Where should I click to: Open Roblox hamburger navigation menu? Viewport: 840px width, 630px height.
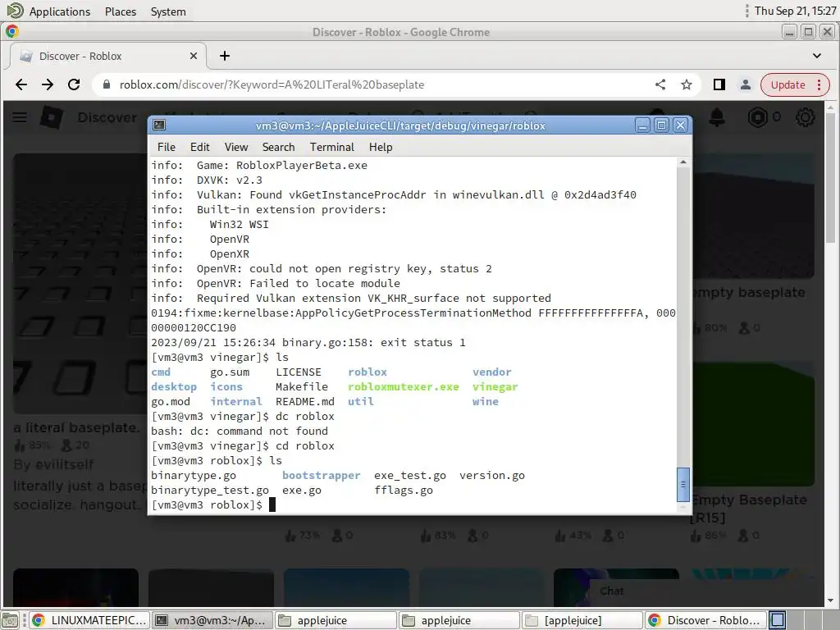(20, 116)
